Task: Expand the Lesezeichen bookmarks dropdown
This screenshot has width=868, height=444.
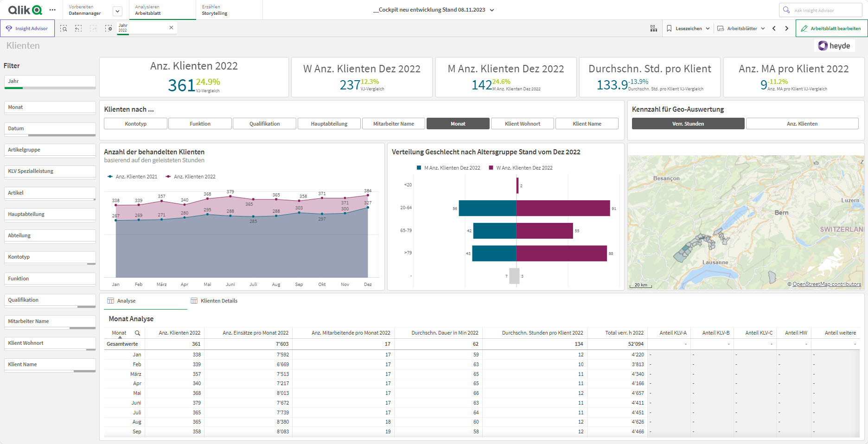Action: (x=688, y=29)
